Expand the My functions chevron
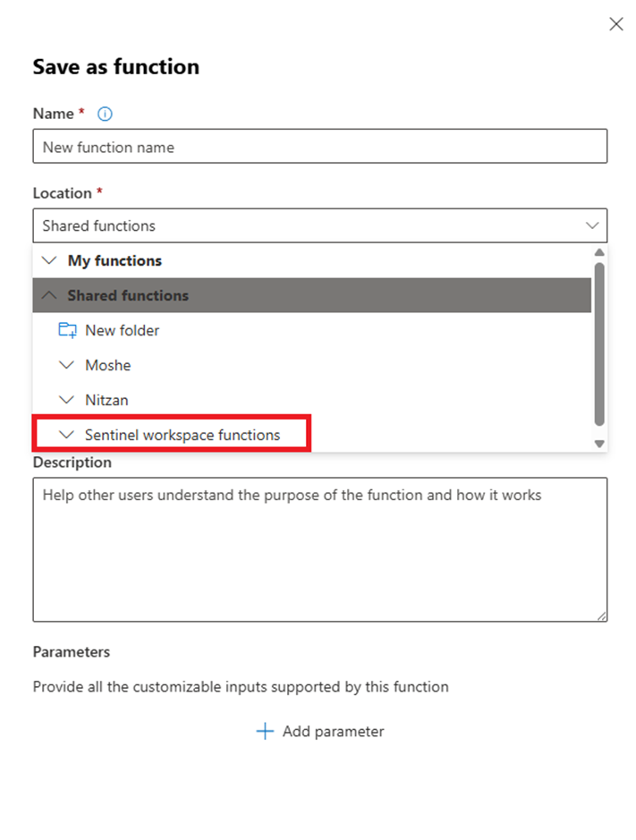The width and height of the screenshot is (636, 840). 49,260
